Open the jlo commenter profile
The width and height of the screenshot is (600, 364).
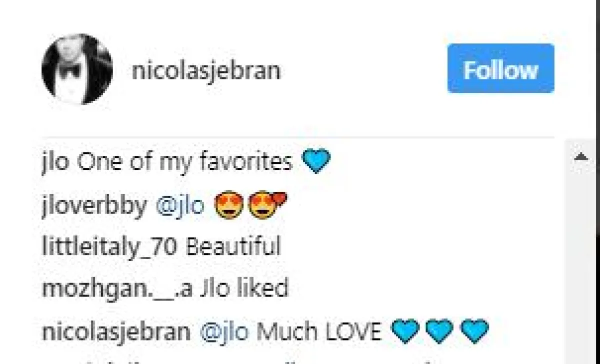coord(55,162)
